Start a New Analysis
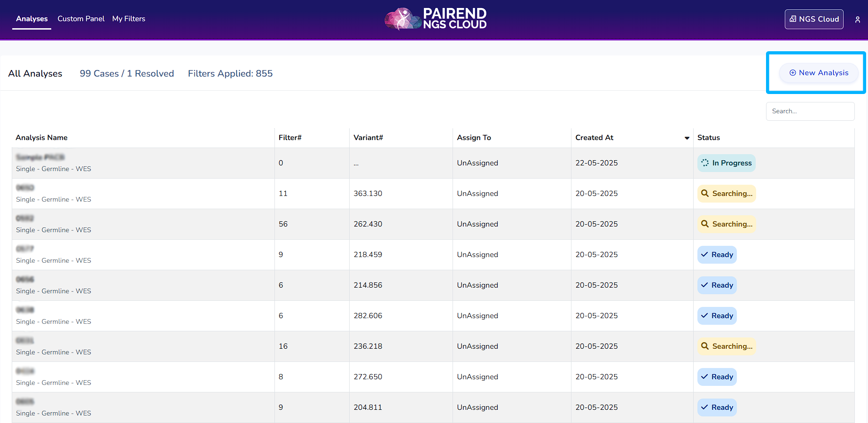The image size is (868, 423). [819, 73]
